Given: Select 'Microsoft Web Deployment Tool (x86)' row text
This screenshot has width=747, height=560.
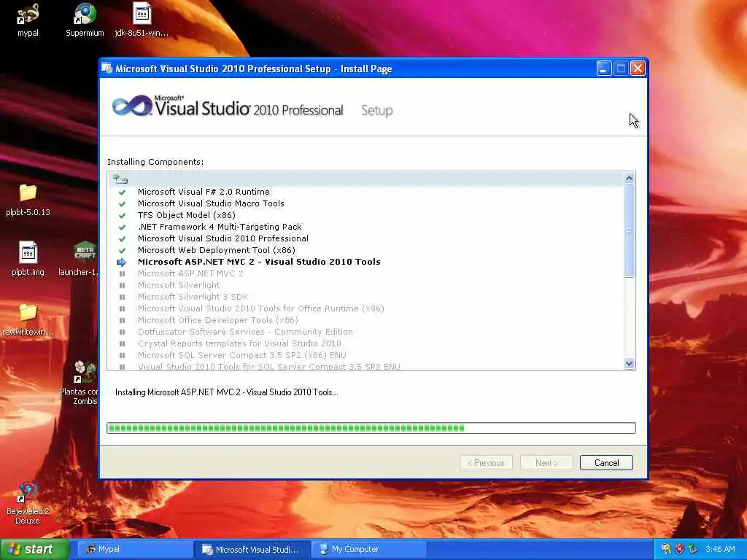Looking at the screenshot, I should pyautogui.click(x=216, y=250).
